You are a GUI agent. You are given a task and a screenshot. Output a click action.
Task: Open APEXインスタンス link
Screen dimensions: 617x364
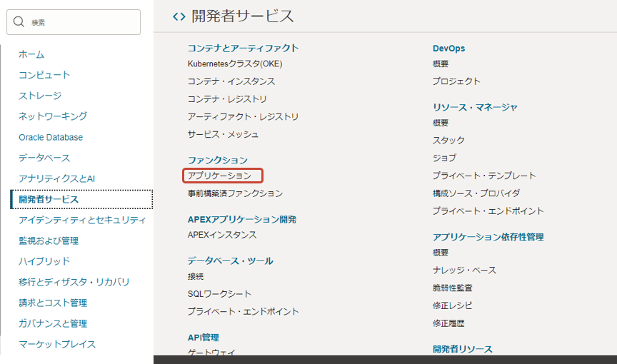pyautogui.click(x=222, y=235)
